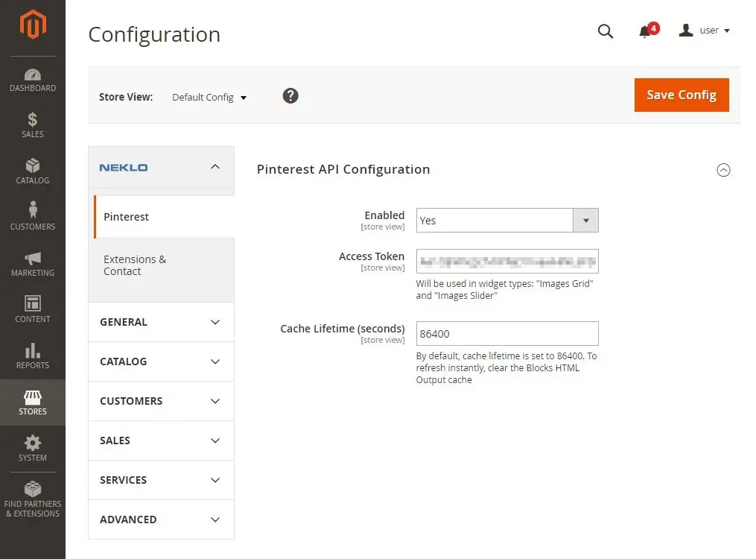Image resolution: width=756 pixels, height=559 pixels.
Task: Save the configuration with Save Config
Action: (682, 95)
